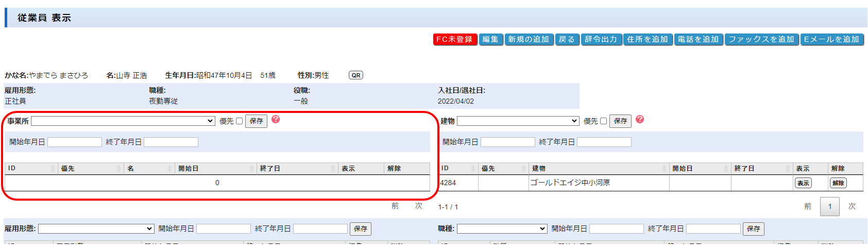The image size is (868, 245).
Task: Add an address with 住所を追加
Action: coord(648,40)
